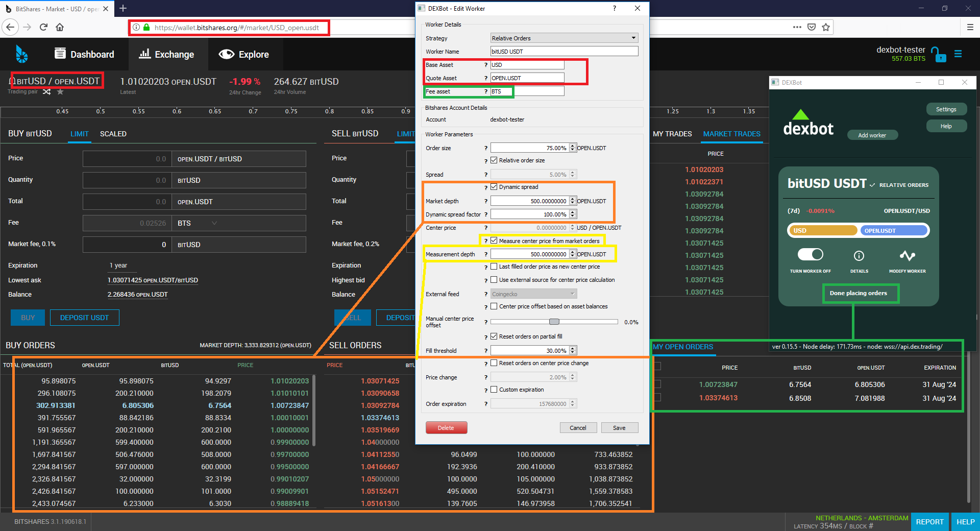980x531 pixels.
Task: Go back with the browser back arrow
Action: [x=11, y=27]
